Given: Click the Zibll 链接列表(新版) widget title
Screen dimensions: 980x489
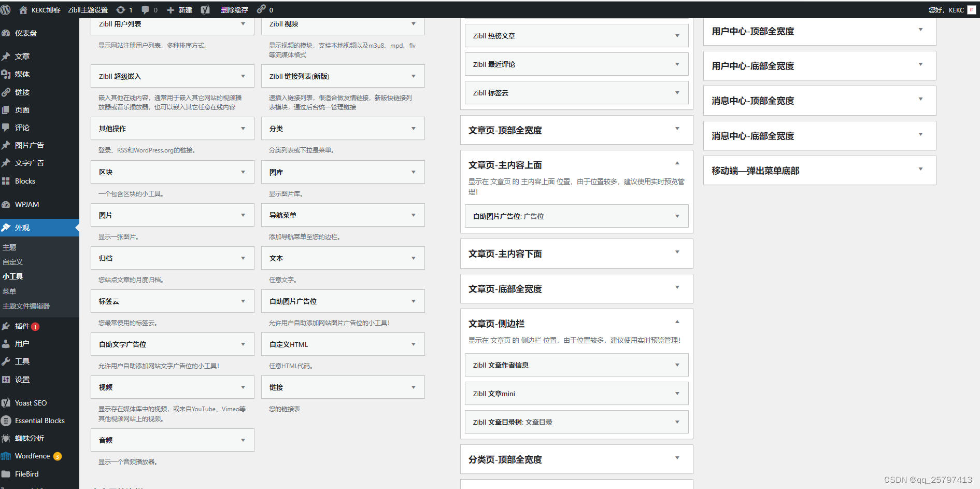Looking at the screenshot, I should (x=299, y=76).
